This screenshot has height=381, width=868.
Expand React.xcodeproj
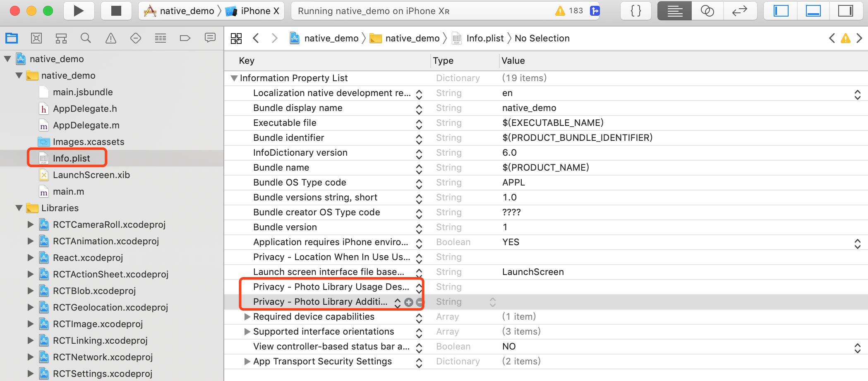(x=31, y=258)
